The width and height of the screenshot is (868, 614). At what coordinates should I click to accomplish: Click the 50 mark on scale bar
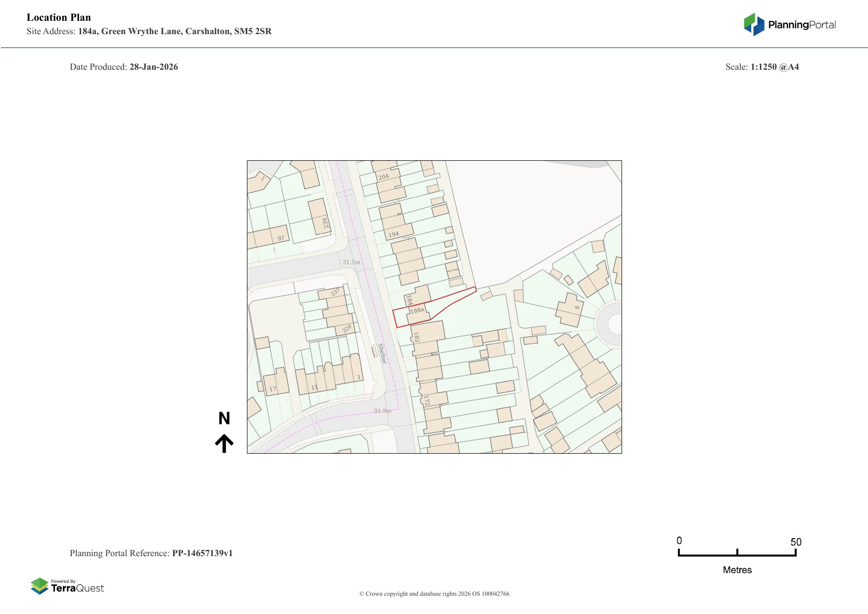pos(796,542)
